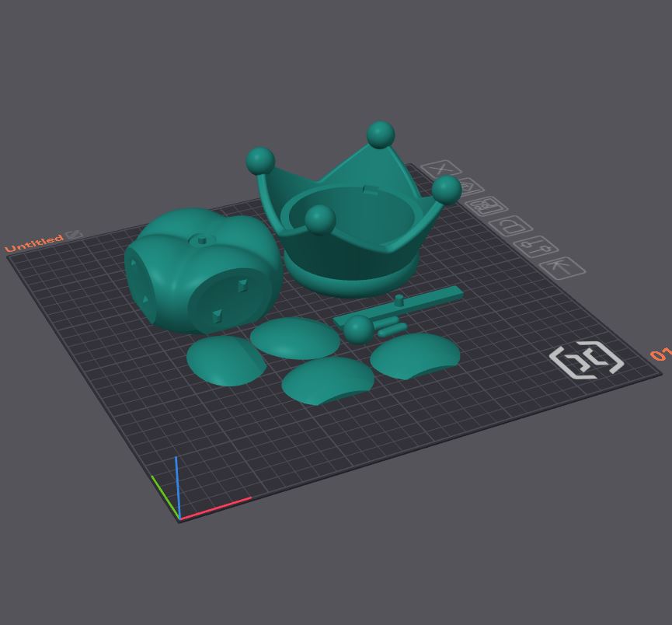Screen dimensions: 672x625
Task: Click the remove plate X icon
Action: pyautogui.click(x=441, y=169)
